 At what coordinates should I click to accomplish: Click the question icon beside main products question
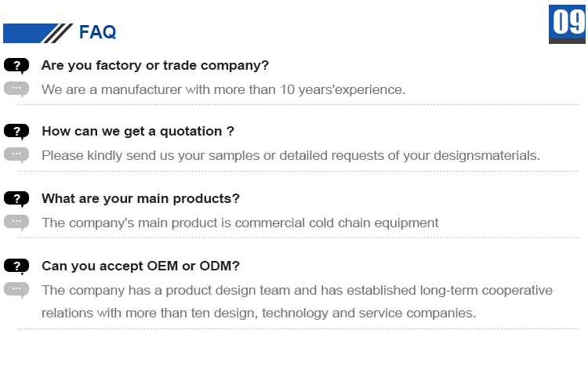pyautogui.click(x=16, y=199)
